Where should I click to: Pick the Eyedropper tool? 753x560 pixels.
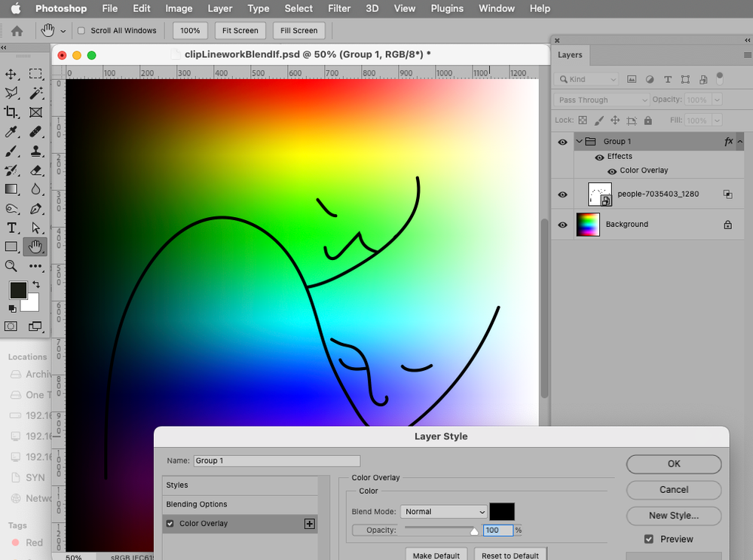(11, 132)
